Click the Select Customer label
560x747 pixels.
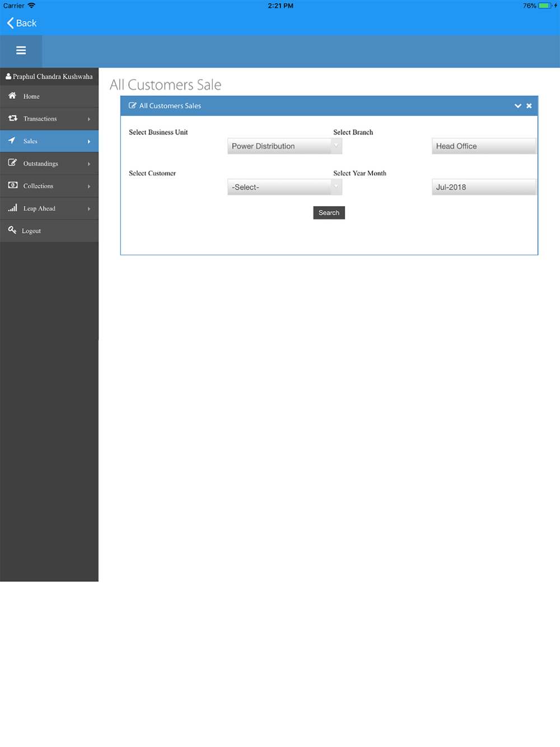pos(152,173)
